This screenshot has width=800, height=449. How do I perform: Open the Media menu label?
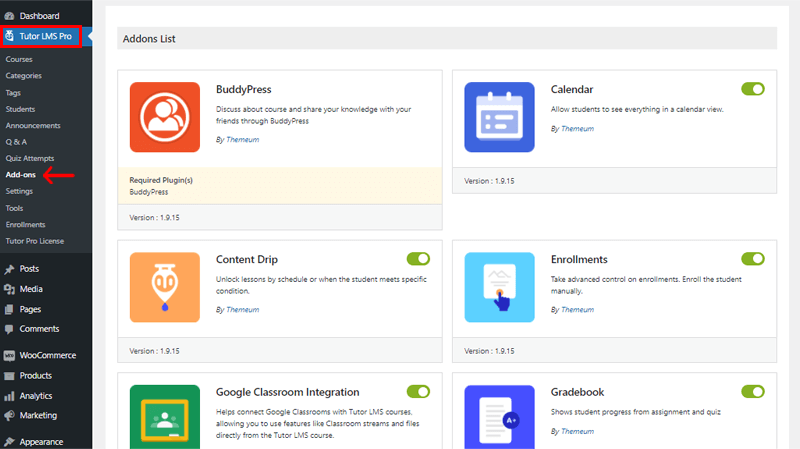point(31,289)
